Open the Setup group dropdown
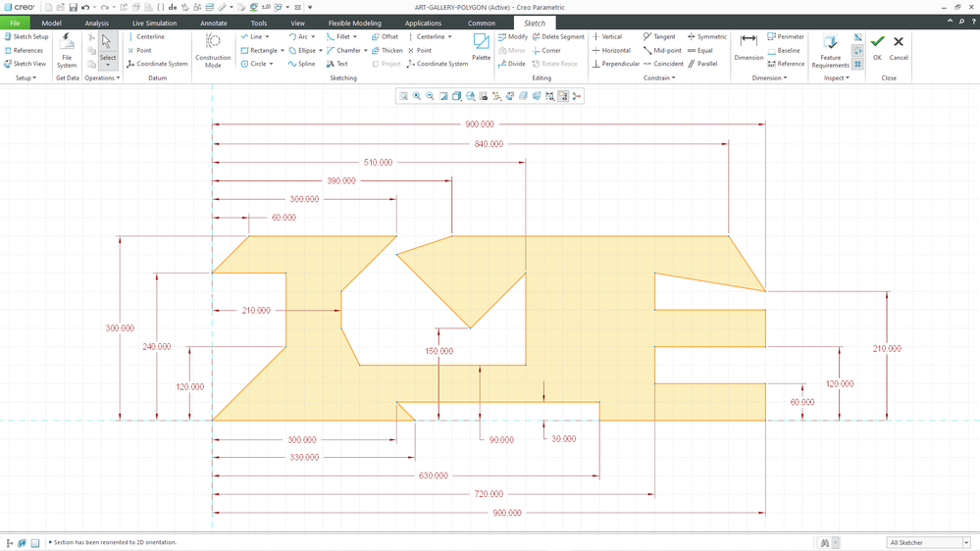This screenshot has height=551, width=980. click(26, 77)
